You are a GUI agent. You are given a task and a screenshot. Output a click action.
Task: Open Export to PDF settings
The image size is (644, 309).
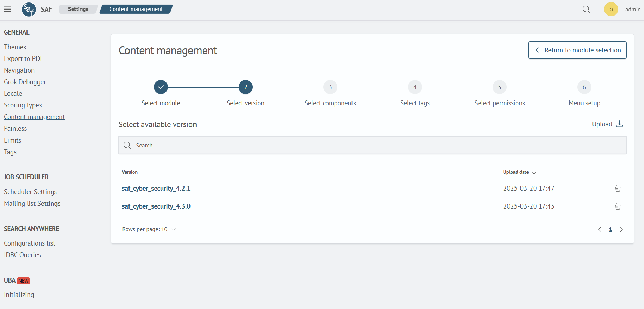pyautogui.click(x=24, y=58)
